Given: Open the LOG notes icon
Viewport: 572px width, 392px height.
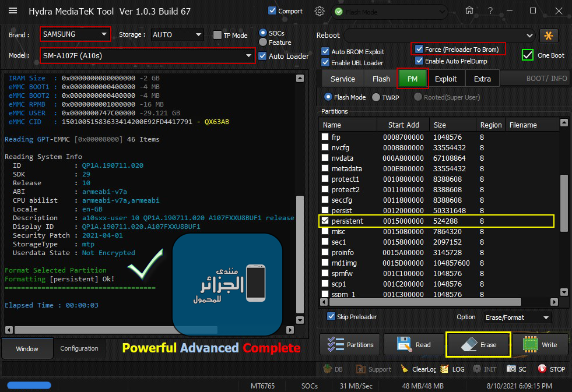Looking at the screenshot, I should (444, 369).
